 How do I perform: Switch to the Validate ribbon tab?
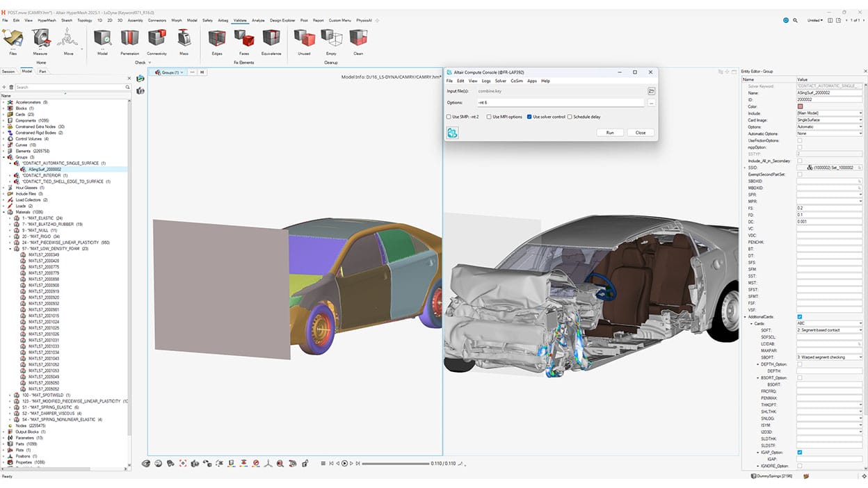point(240,20)
